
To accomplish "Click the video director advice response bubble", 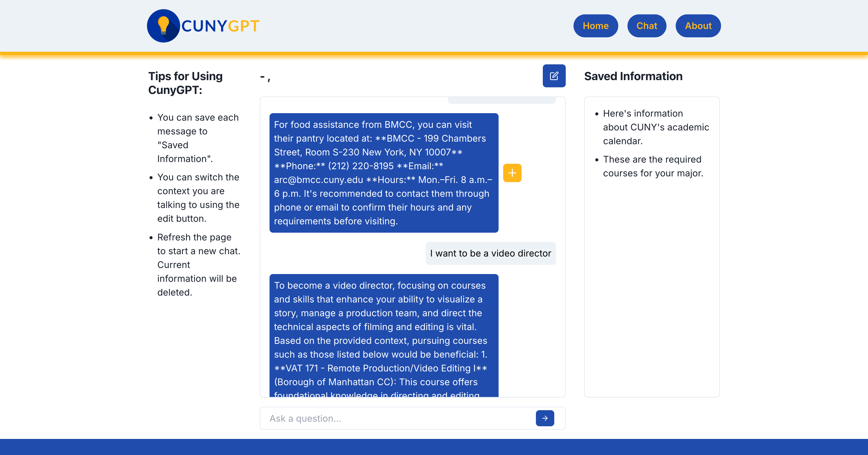I will (383, 334).
